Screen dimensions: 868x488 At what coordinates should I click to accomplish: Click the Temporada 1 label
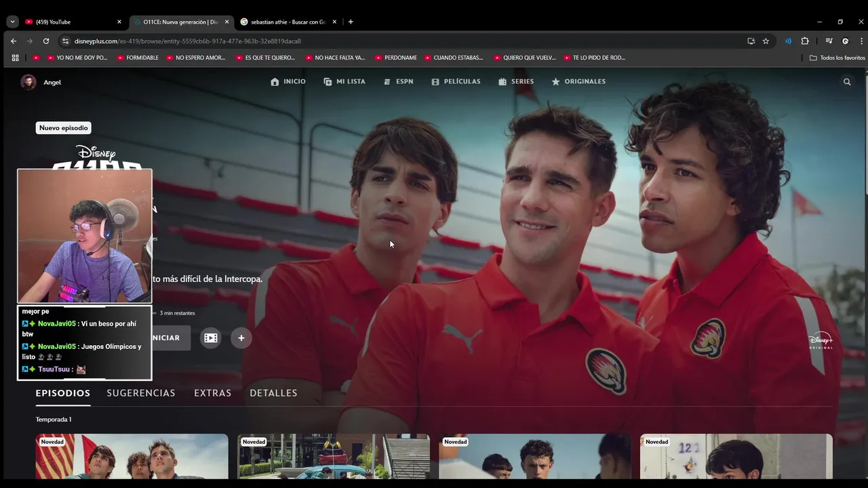coord(54,420)
